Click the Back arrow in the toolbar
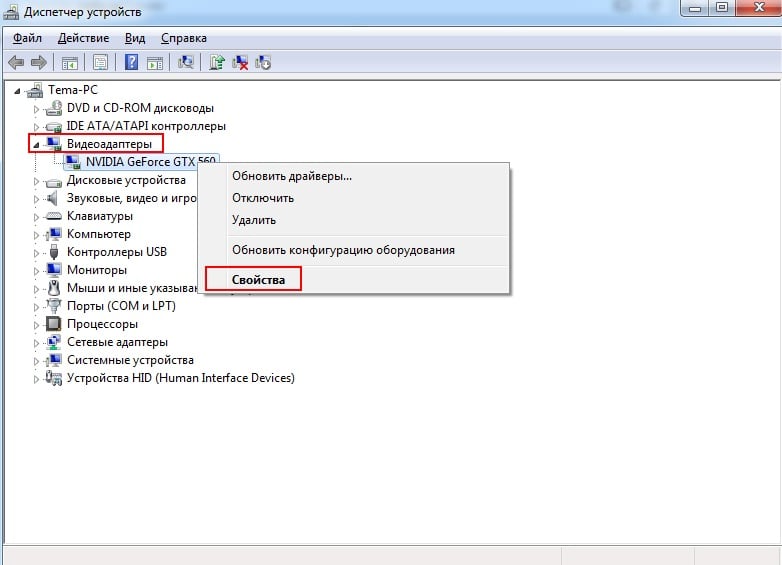This screenshot has height=565, width=782. tap(16, 62)
